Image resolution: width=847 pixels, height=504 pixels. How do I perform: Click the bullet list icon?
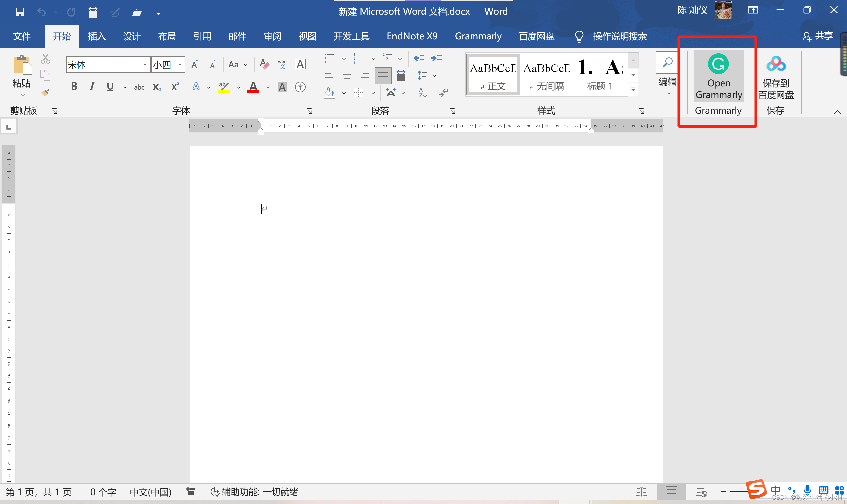pos(329,58)
